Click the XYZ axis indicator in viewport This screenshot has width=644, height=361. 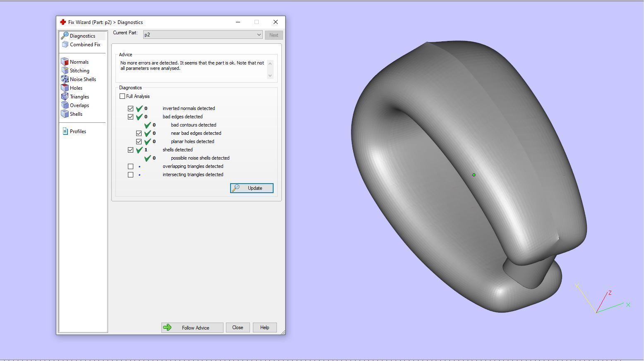point(603,298)
